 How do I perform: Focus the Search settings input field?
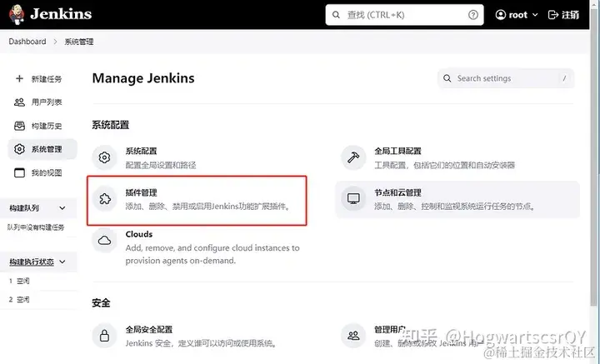coord(506,78)
